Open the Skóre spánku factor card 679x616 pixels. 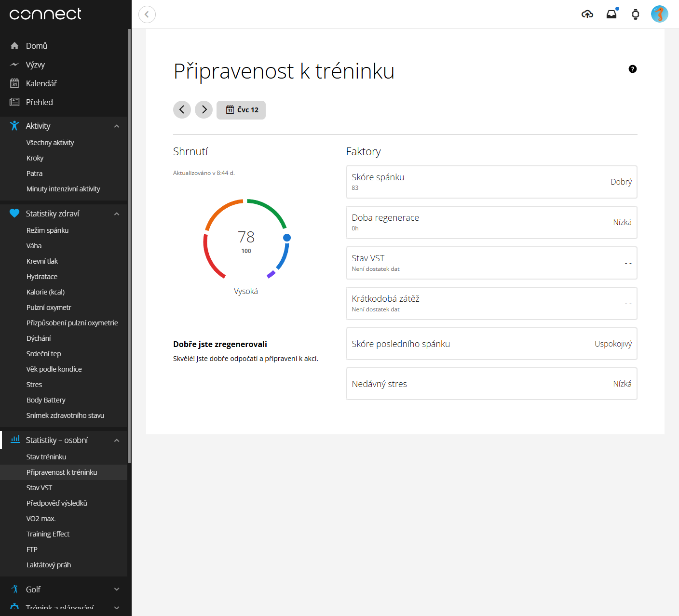coord(491,182)
